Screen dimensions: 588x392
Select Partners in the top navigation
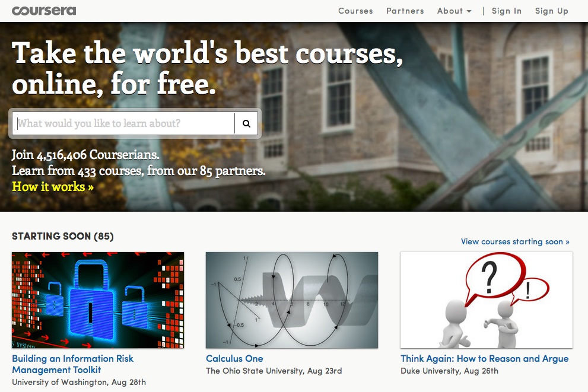pos(405,11)
